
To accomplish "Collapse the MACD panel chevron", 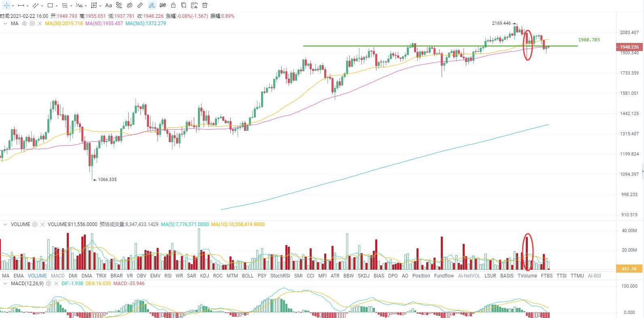I will (5, 284).
